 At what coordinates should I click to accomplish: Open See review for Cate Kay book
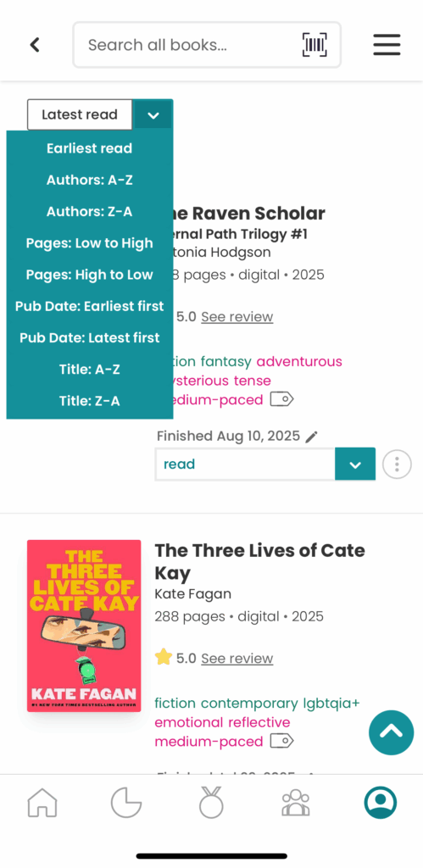pos(237,658)
